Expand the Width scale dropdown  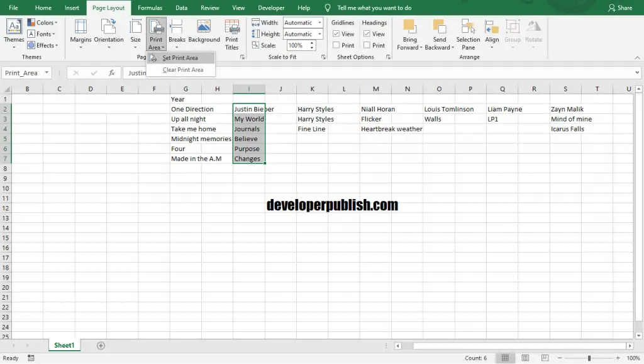click(x=319, y=23)
